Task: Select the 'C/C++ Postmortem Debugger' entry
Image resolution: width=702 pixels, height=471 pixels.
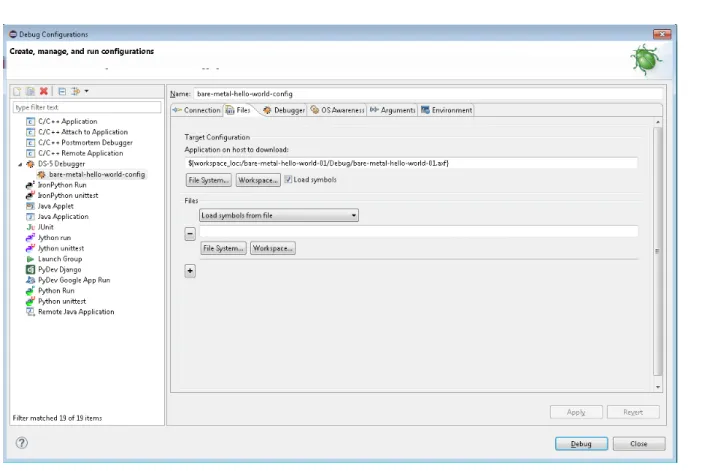Action: point(85,143)
